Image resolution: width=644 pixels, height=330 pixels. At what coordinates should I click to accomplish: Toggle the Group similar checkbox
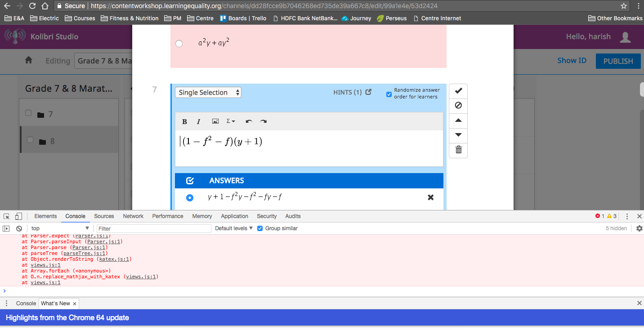(260, 228)
